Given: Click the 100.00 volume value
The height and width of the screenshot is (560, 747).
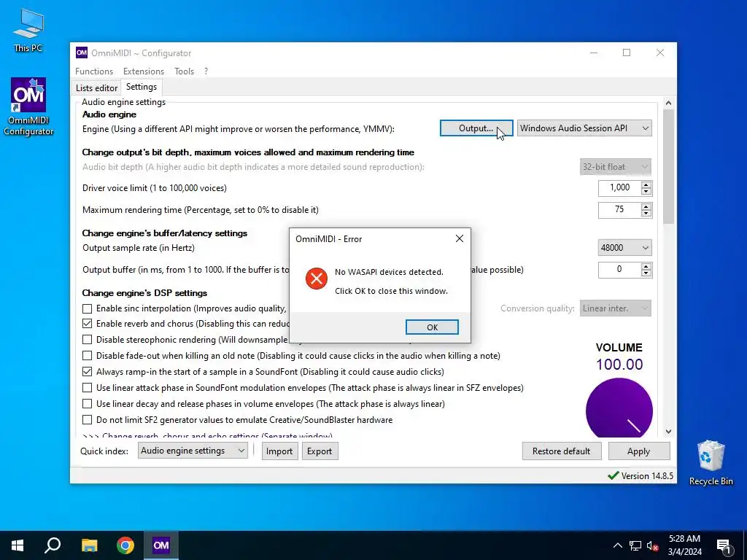Looking at the screenshot, I should (x=619, y=365).
